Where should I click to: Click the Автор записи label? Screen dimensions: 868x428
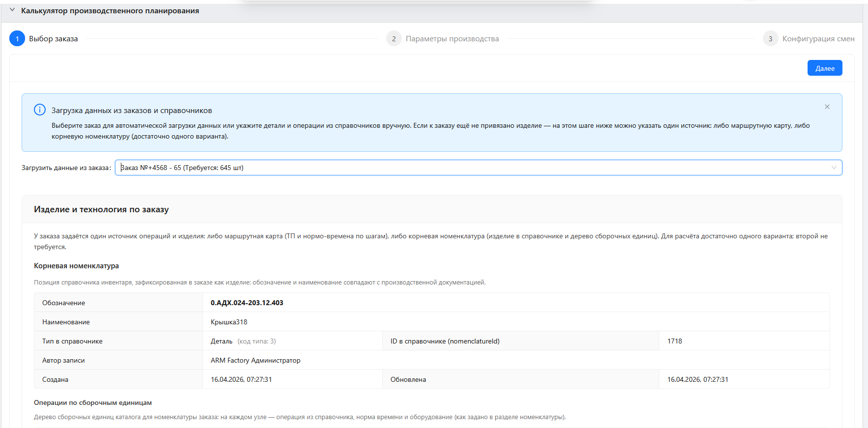pos(63,360)
